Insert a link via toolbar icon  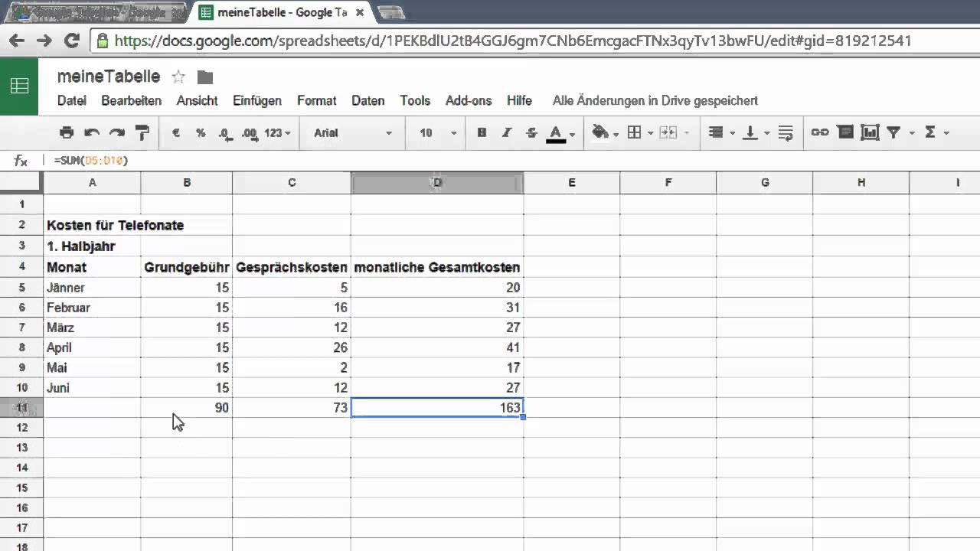pos(820,132)
